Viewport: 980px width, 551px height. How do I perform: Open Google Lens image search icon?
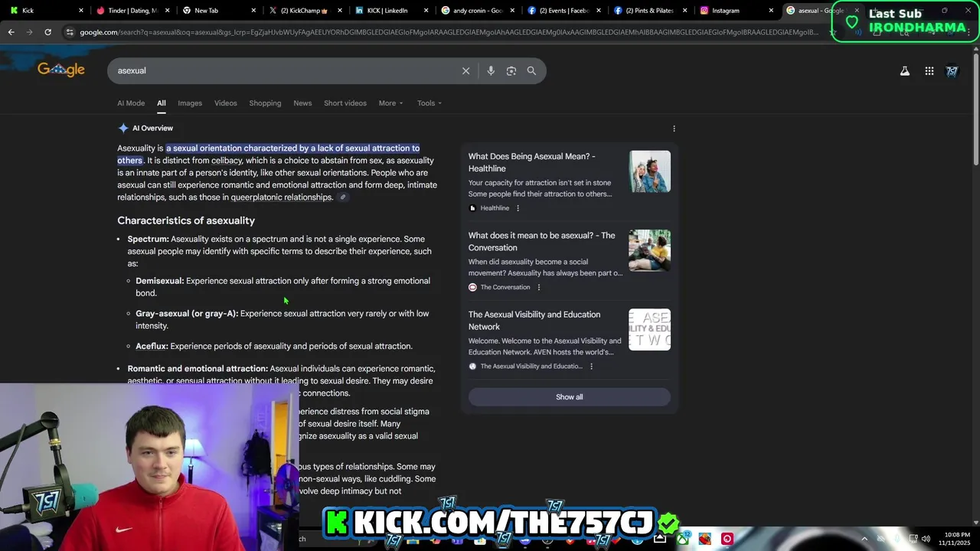click(x=511, y=70)
